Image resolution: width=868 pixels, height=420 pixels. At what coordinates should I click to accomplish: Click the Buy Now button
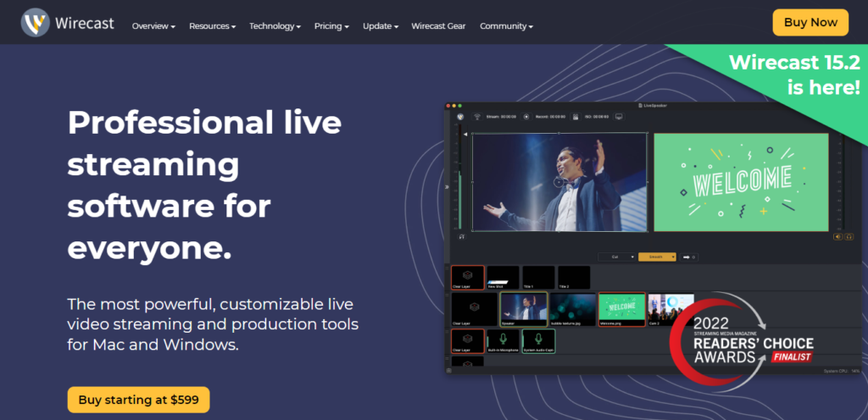[810, 23]
